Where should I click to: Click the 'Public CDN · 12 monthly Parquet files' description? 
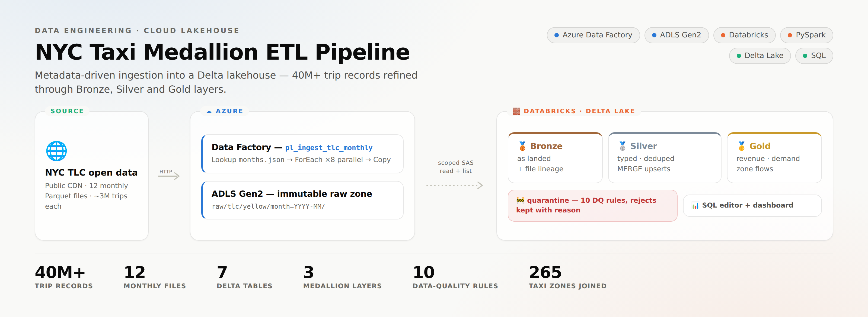point(87,196)
